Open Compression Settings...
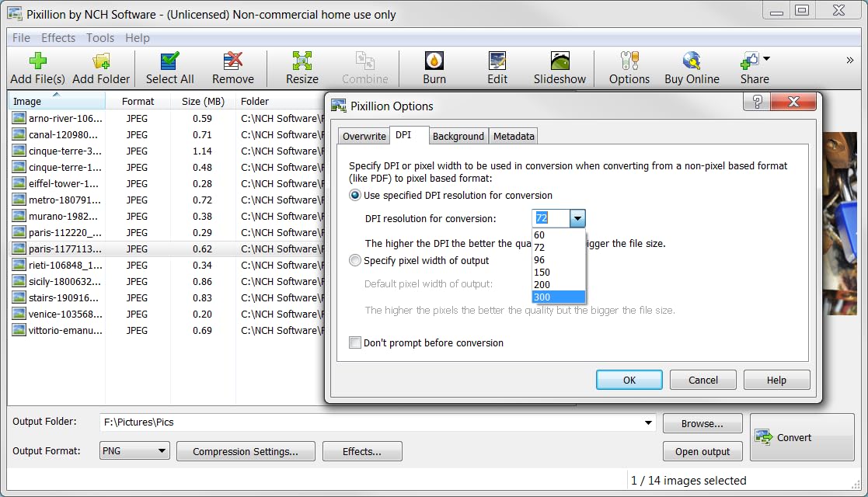The image size is (868, 497). tap(246, 452)
